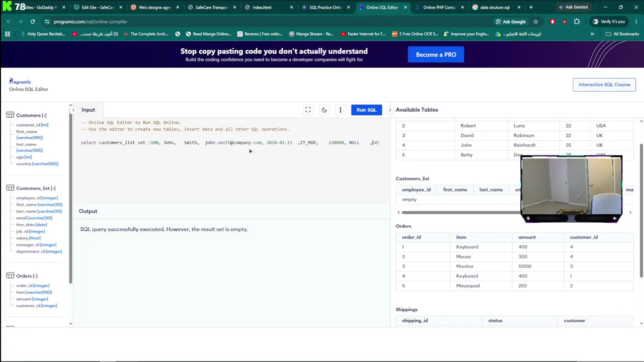Open Reverso Free online bookmark

(x=260, y=34)
